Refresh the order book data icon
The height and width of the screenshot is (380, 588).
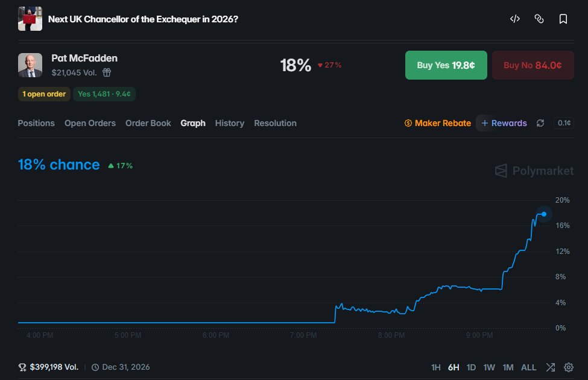540,123
